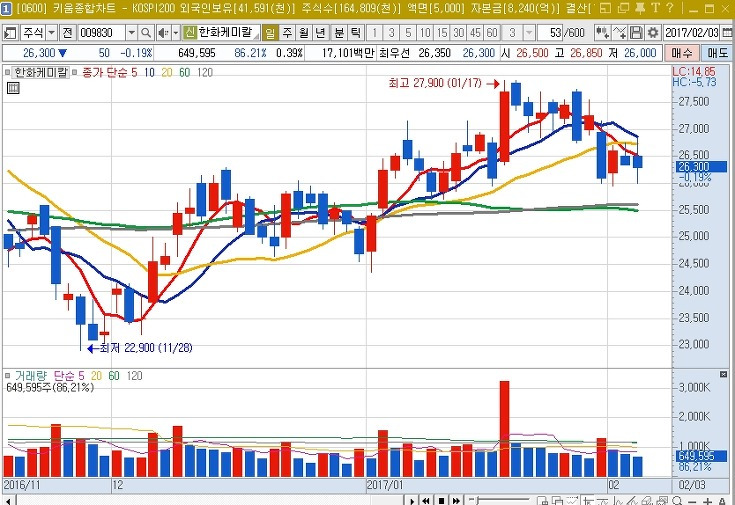Click the 한화케미칼 stock name field
735x505 pixels.
(228, 33)
